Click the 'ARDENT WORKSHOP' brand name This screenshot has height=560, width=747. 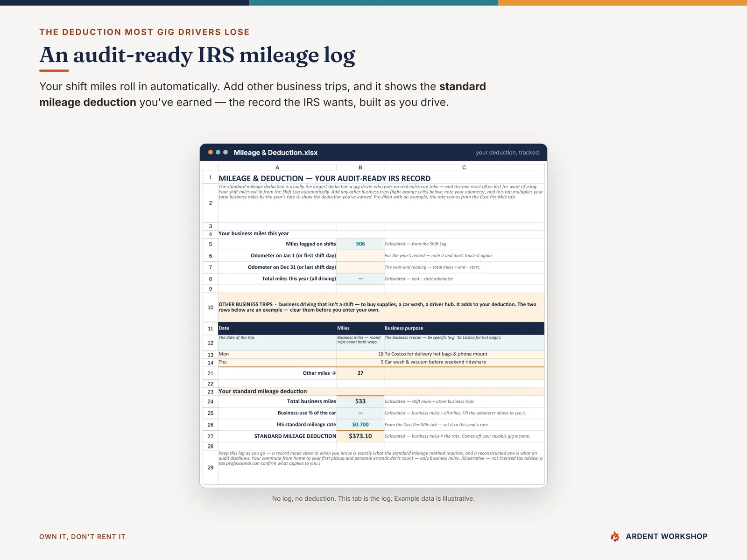[x=667, y=536]
